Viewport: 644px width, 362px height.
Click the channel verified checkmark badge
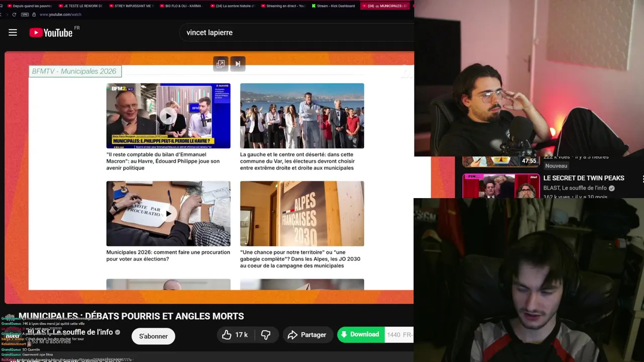[118, 332]
